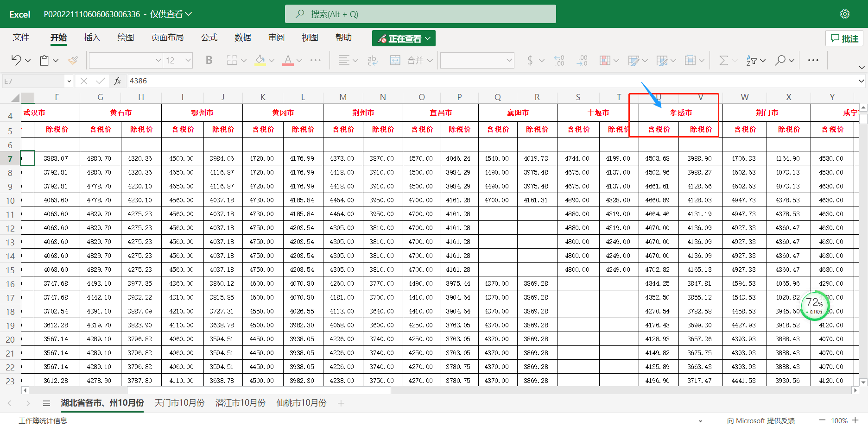Click 工作簿统计信息 in status bar

click(x=43, y=420)
